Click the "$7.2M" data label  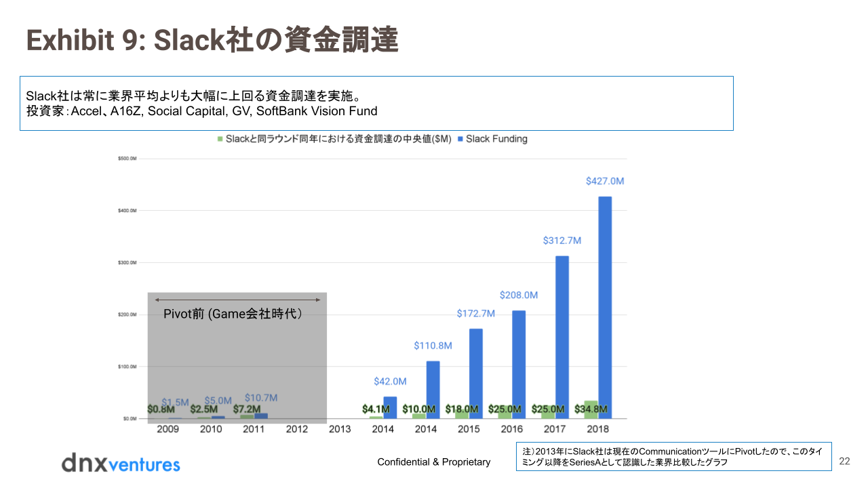[247, 409]
